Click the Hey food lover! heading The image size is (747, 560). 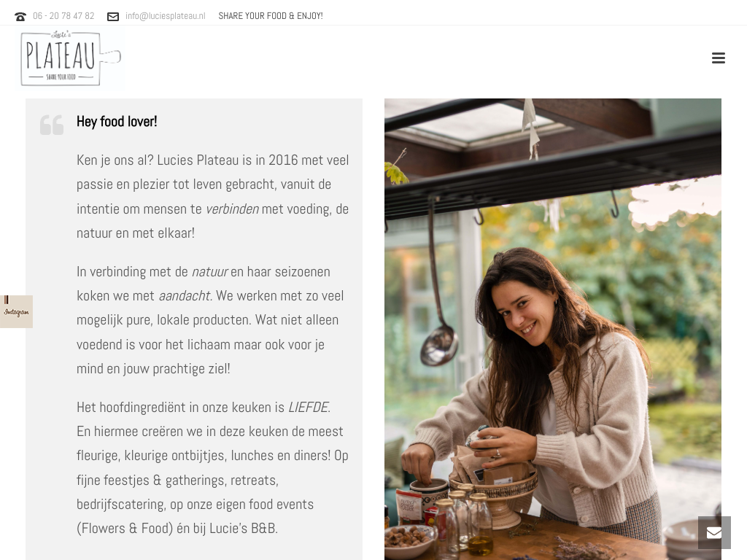[117, 122]
